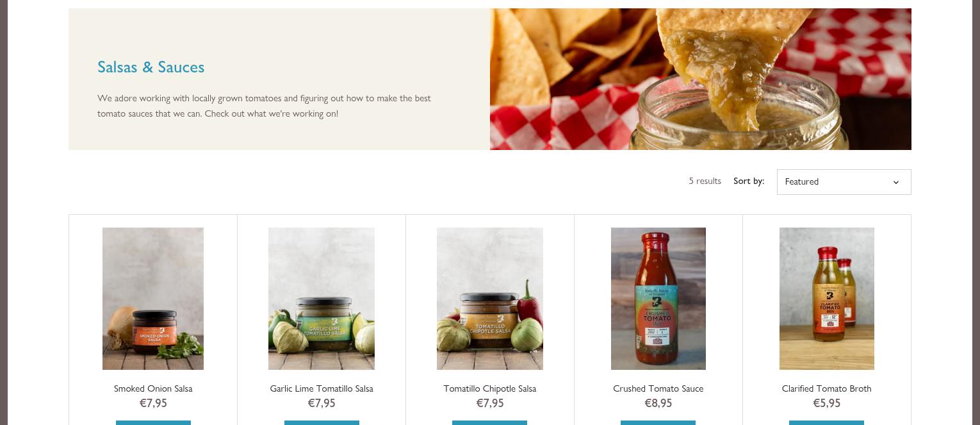Image resolution: width=980 pixels, height=425 pixels.
Task: Click the Tomatillo Chipotle Salsa title link
Action: click(490, 388)
